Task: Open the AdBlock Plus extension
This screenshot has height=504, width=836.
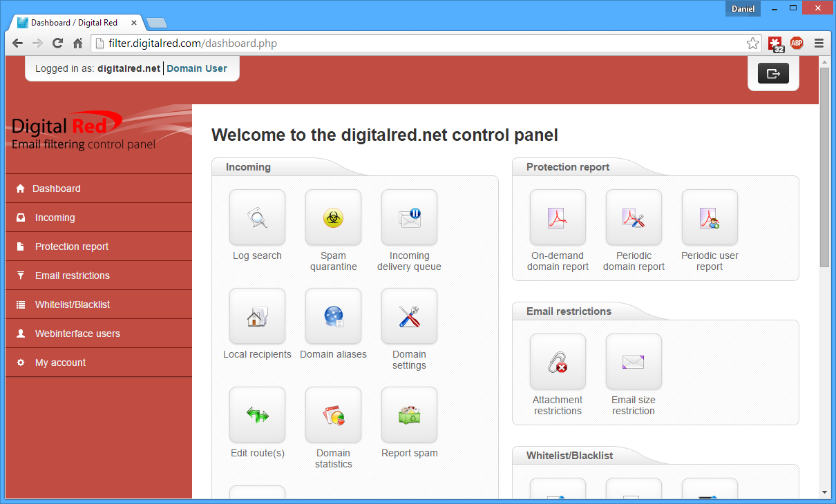Action: (797, 43)
